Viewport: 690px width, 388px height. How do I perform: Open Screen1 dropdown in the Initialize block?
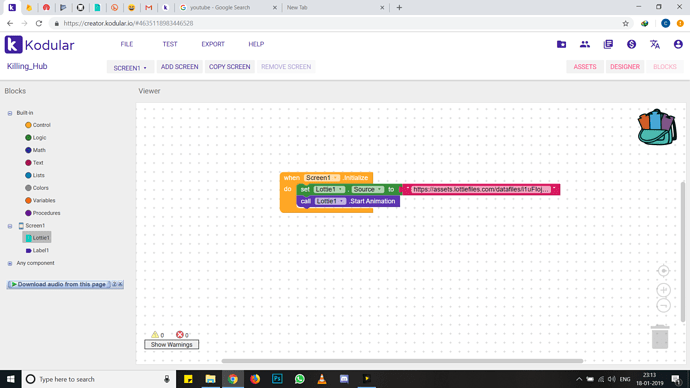tap(322, 178)
